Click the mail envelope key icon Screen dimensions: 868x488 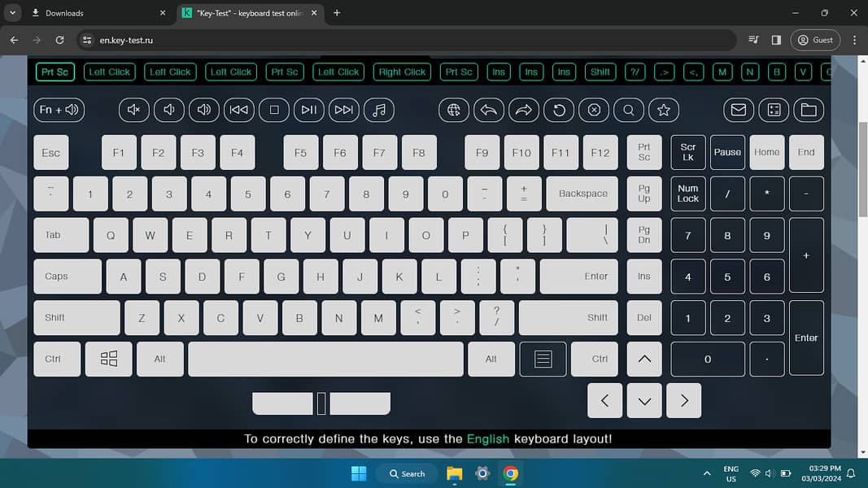pyautogui.click(x=739, y=110)
